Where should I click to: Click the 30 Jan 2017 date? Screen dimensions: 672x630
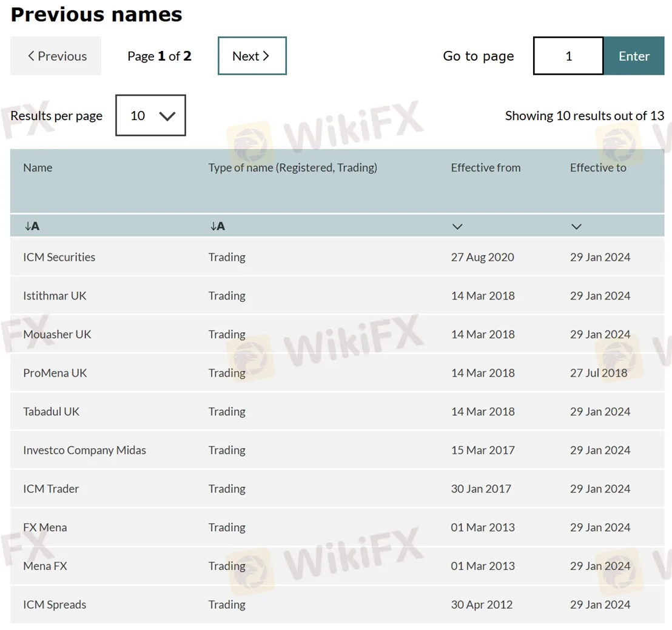pyautogui.click(x=481, y=489)
